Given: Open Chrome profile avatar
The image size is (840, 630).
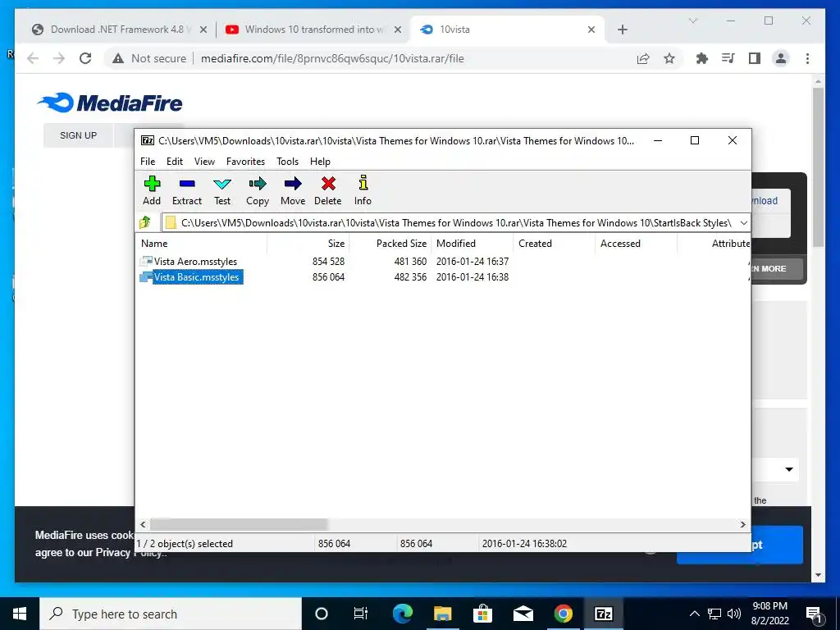Looking at the screenshot, I should [781, 58].
